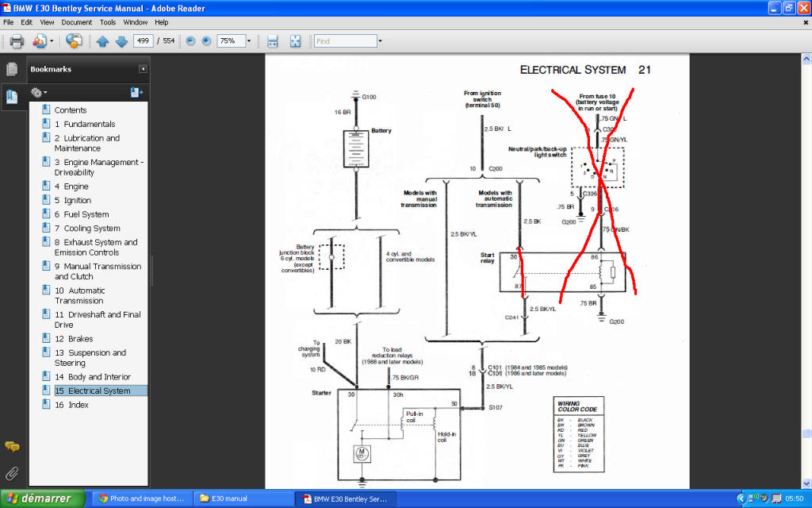The image size is (812, 508).
Task: Jump to the 16 Index bookmark
Action: point(71,405)
